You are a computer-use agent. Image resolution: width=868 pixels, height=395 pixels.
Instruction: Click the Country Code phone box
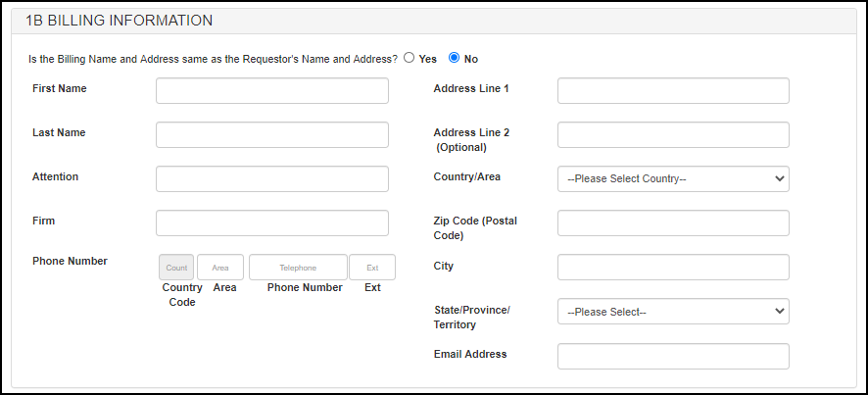pos(176,268)
